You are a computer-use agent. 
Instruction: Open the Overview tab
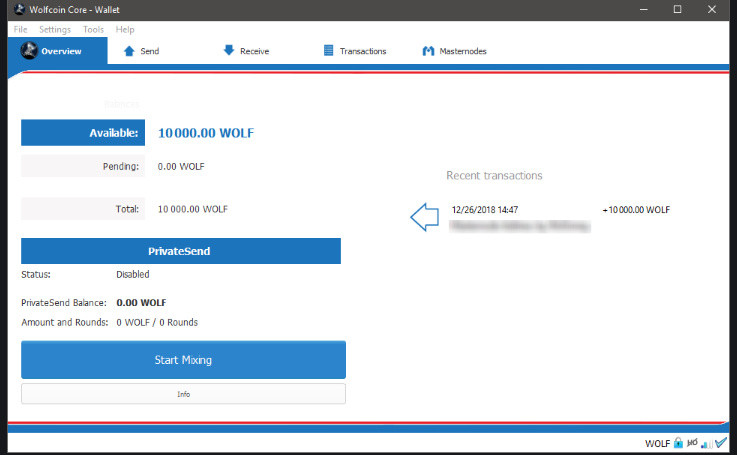pos(57,51)
